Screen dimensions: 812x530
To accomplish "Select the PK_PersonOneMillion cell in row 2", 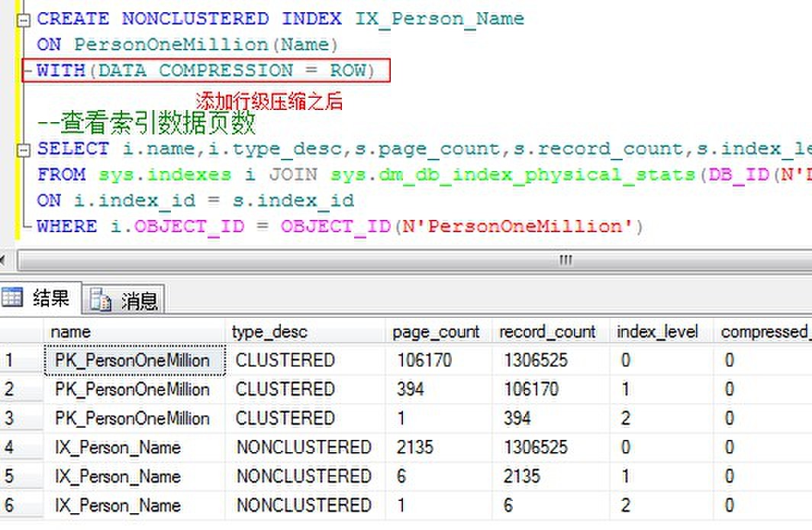I will point(134,389).
